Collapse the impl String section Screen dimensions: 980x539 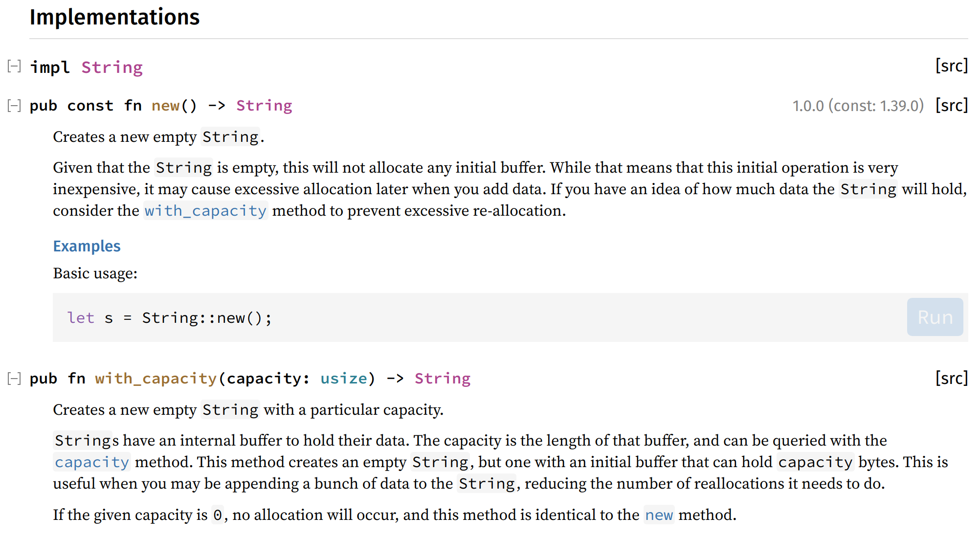pyautogui.click(x=14, y=67)
